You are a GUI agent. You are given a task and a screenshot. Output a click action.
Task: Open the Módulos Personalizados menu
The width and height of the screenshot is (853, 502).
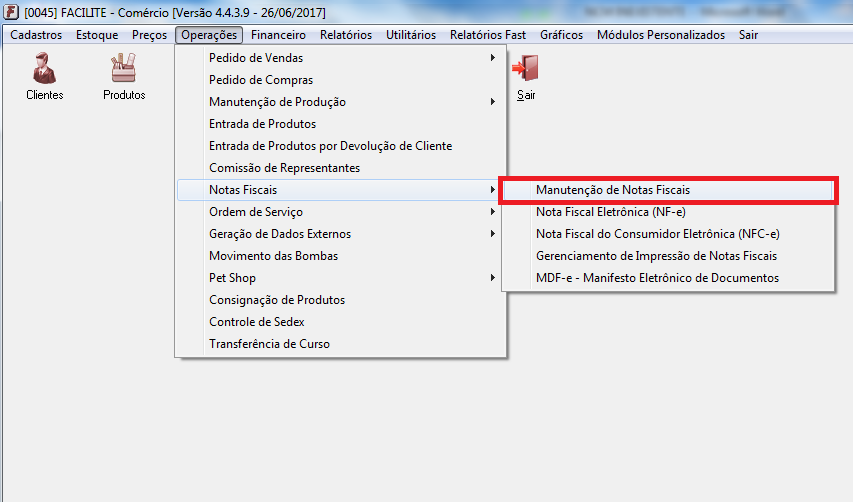[x=660, y=35]
